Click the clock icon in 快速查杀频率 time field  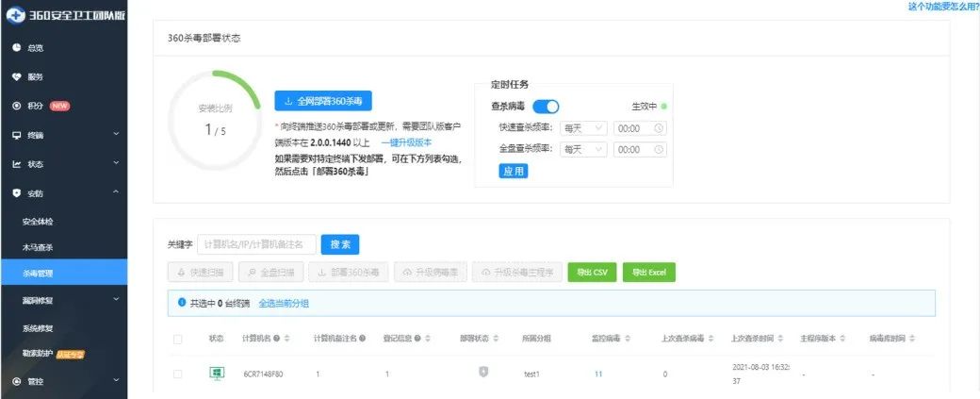[x=658, y=128]
